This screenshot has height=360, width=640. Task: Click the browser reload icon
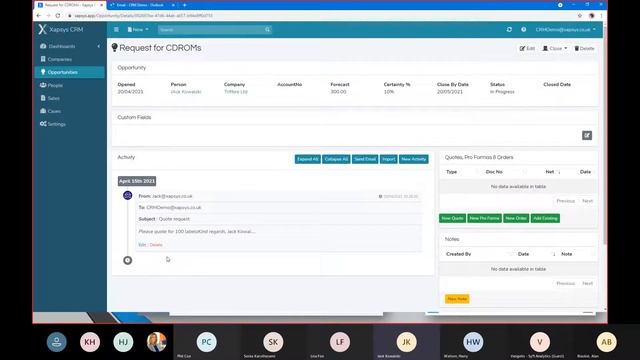click(58, 16)
